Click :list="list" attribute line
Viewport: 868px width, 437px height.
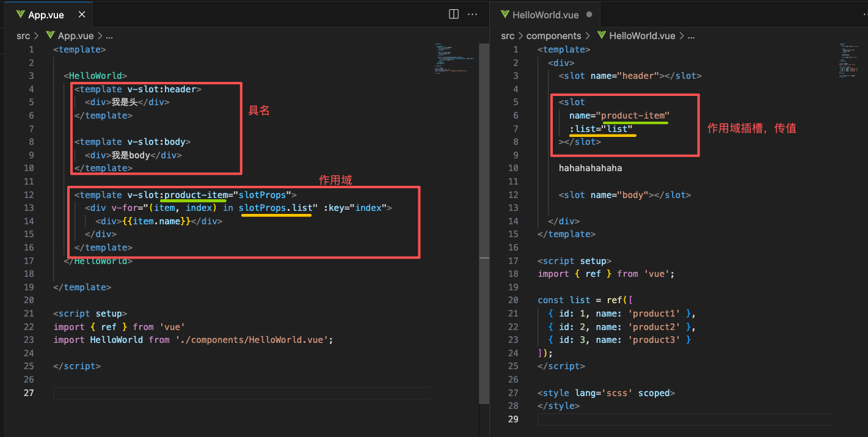click(600, 129)
